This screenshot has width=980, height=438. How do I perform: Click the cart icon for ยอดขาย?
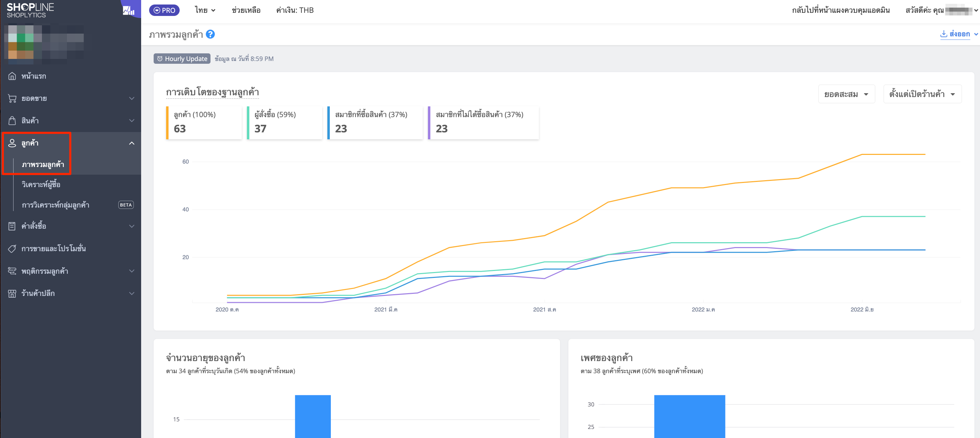tap(12, 98)
